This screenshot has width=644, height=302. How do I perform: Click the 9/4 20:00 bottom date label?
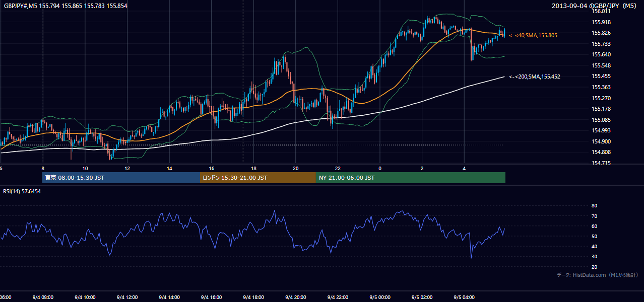point(295,297)
